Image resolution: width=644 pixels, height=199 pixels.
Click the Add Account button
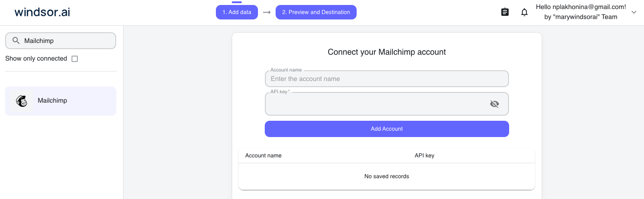pos(387,129)
